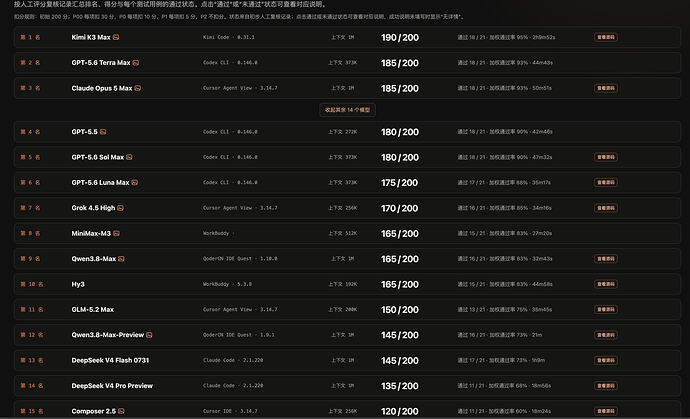
Task: Select the Grok 4.5 High model name
Action: tap(93, 208)
